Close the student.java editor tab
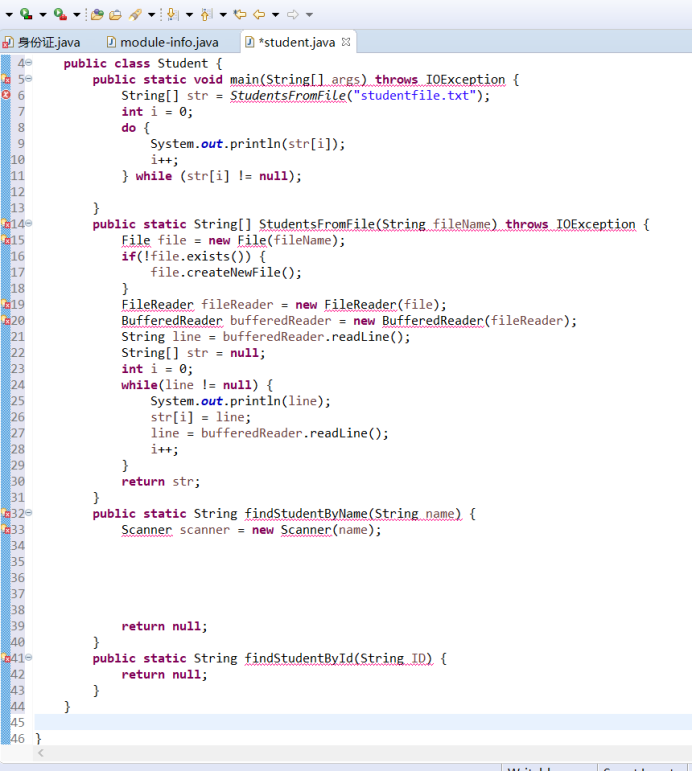 346,42
